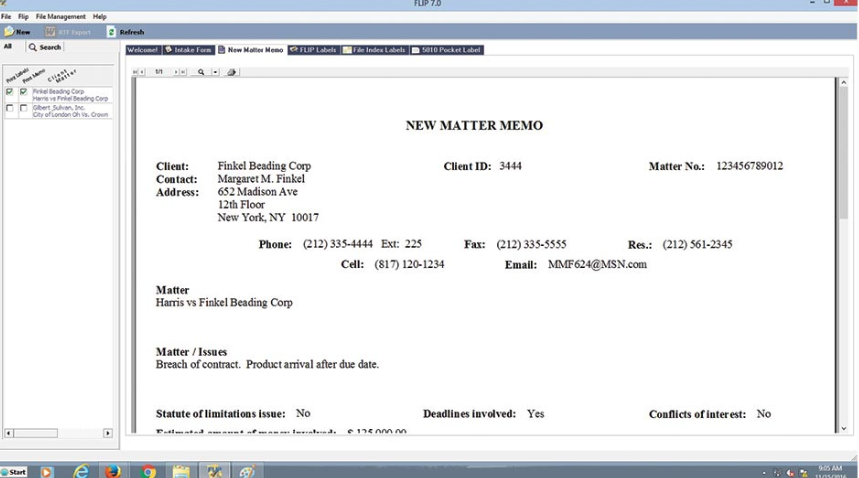Open the Flip menu
Screen dimensions: 859x478
pos(23,16)
